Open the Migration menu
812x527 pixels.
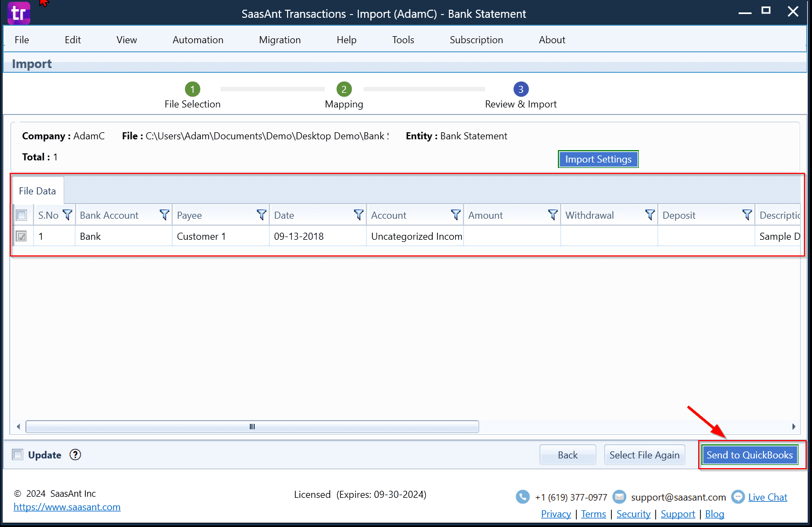pos(280,40)
